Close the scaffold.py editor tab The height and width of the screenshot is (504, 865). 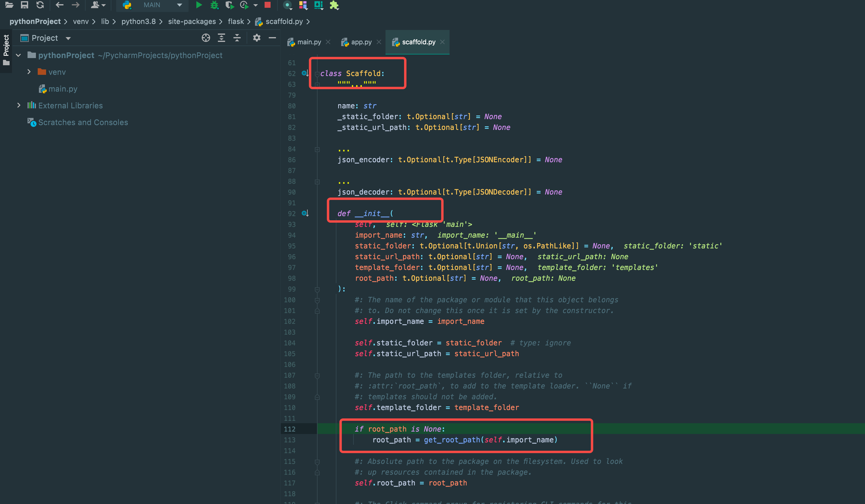[x=442, y=42]
